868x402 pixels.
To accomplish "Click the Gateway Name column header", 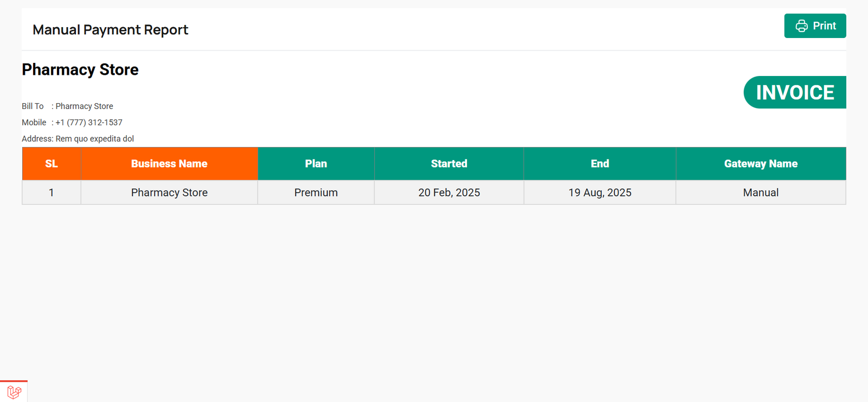I will pyautogui.click(x=761, y=164).
